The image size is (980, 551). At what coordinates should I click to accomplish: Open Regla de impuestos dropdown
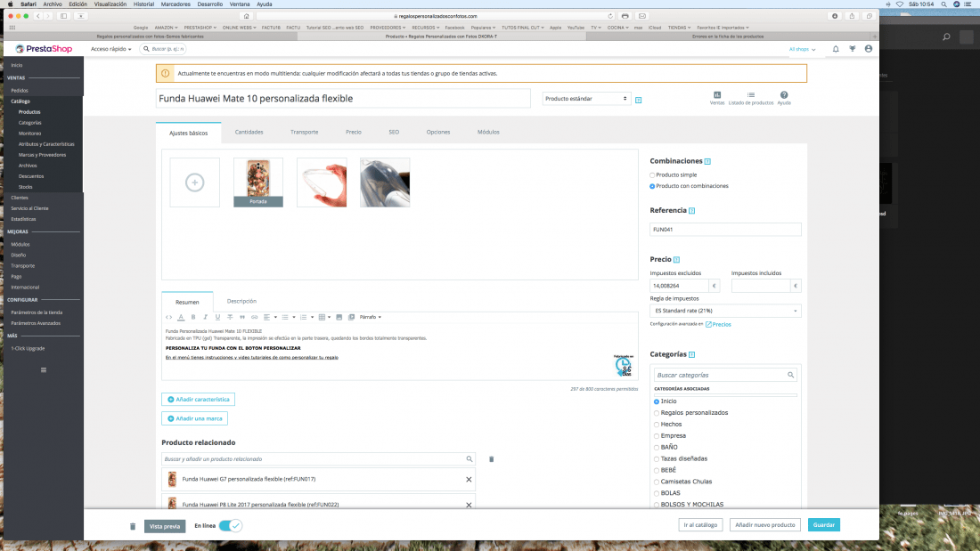click(725, 311)
